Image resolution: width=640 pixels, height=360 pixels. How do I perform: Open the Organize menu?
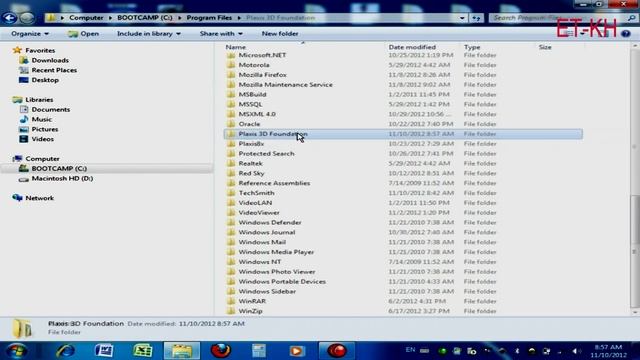30,33
